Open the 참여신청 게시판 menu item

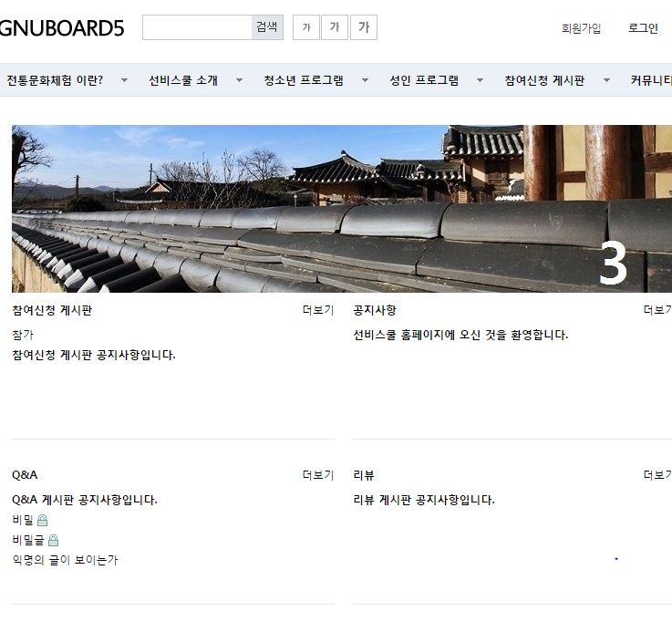[x=544, y=80]
